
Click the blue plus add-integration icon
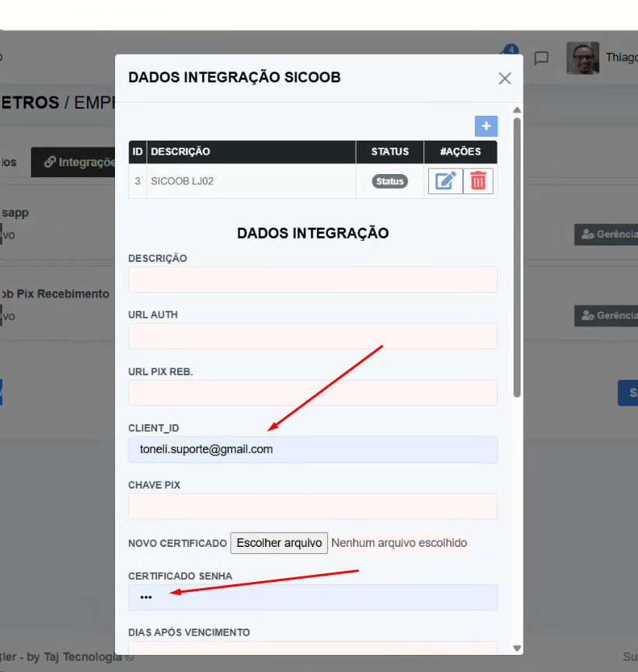tap(486, 126)
